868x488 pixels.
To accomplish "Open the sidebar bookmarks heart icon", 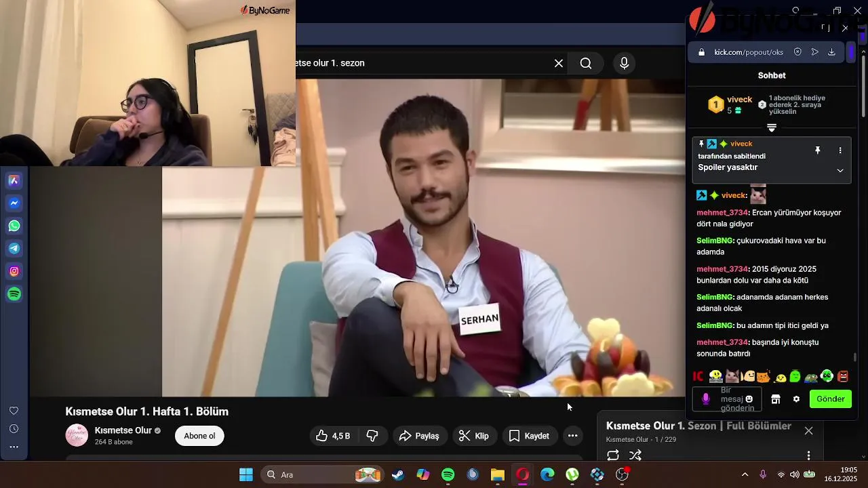I will tap(14, 411).
